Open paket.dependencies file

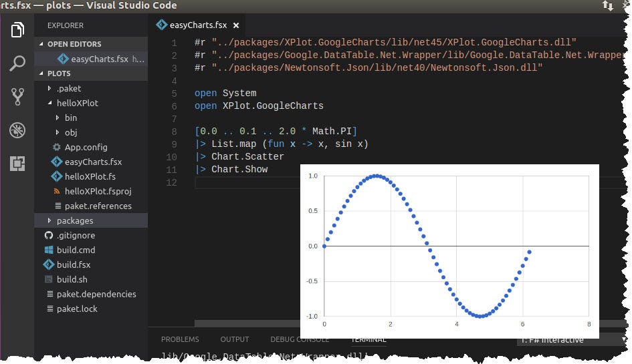pos(96,294)
